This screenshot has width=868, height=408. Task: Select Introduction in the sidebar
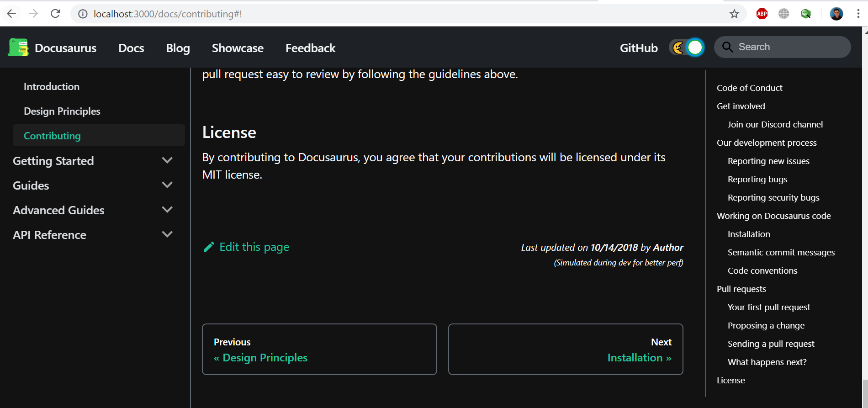point(52,86)
